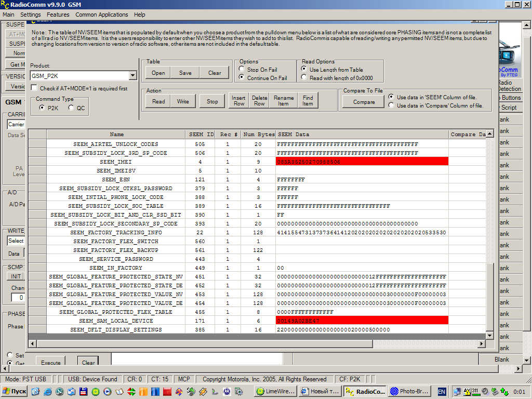Screen dimensions: 532x399
Task: Expand the Product GSM_P2K dropdown
Action: [132, 76]
